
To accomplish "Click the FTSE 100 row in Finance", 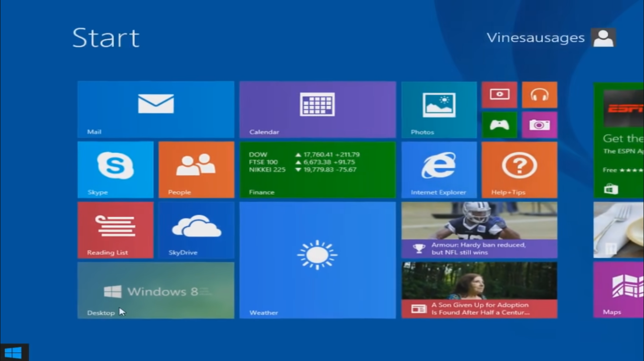I will 302,162.
